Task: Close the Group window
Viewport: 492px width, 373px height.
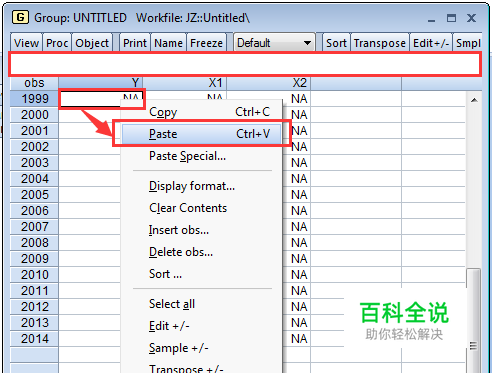Action: [471, 18]
